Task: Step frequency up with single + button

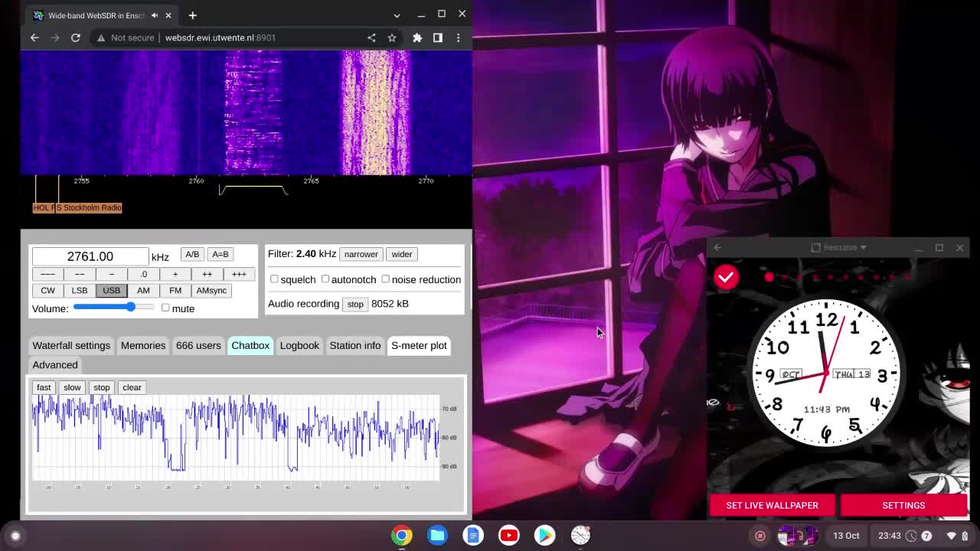Action: 175,274
